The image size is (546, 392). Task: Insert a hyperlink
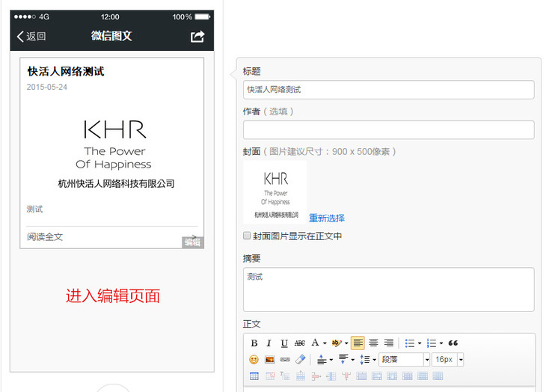pos(285,359)
